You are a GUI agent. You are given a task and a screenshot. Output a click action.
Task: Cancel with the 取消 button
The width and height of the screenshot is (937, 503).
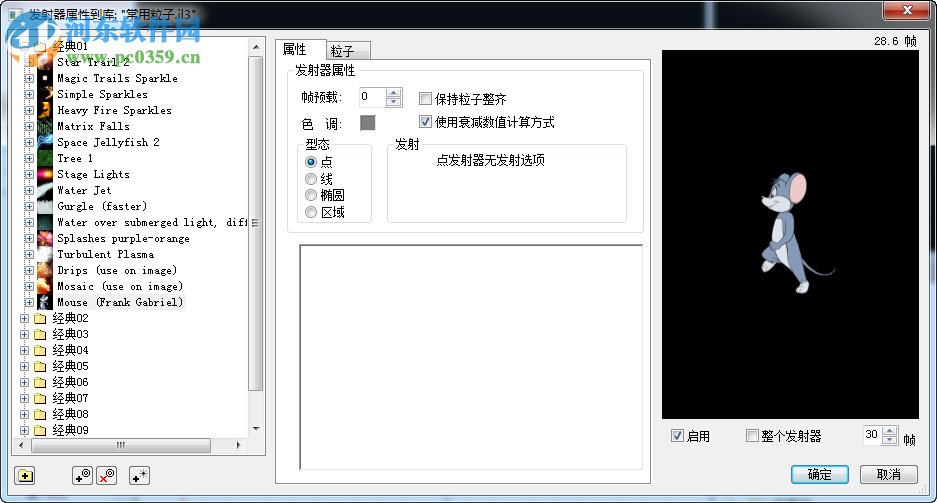click(x=889, y=474)
